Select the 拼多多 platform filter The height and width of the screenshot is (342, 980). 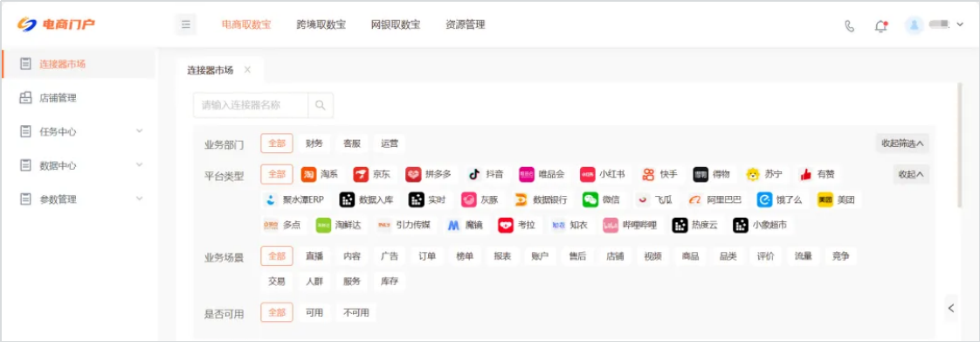click(428, 174)
